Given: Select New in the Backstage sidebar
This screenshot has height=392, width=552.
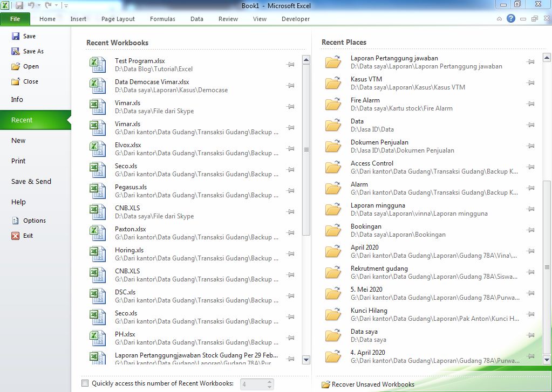Looking at the screenshot, I should [x=18, y=141].
